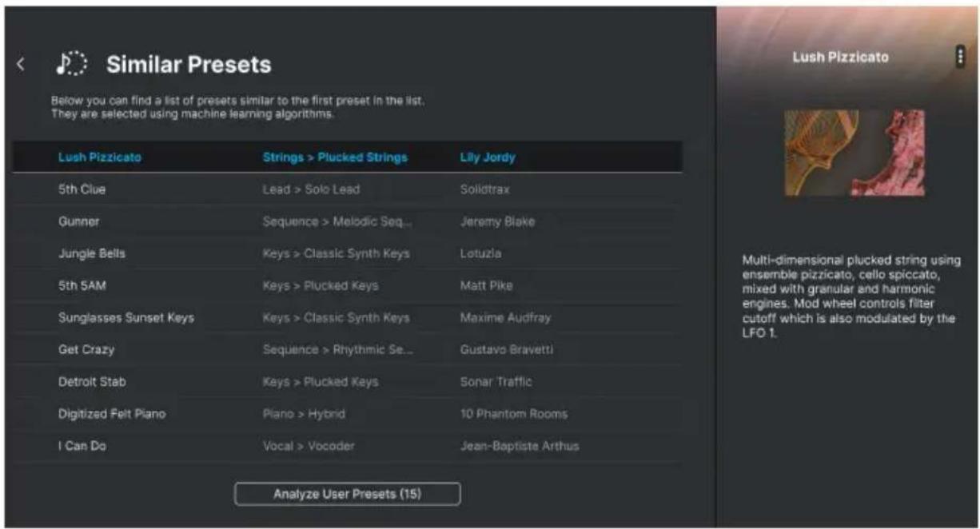Image resolution: width=980 pixels, height=529 pixels.
Task: Click the Lush Pizzicato title in side panel
Action: [x=840, y=57]
